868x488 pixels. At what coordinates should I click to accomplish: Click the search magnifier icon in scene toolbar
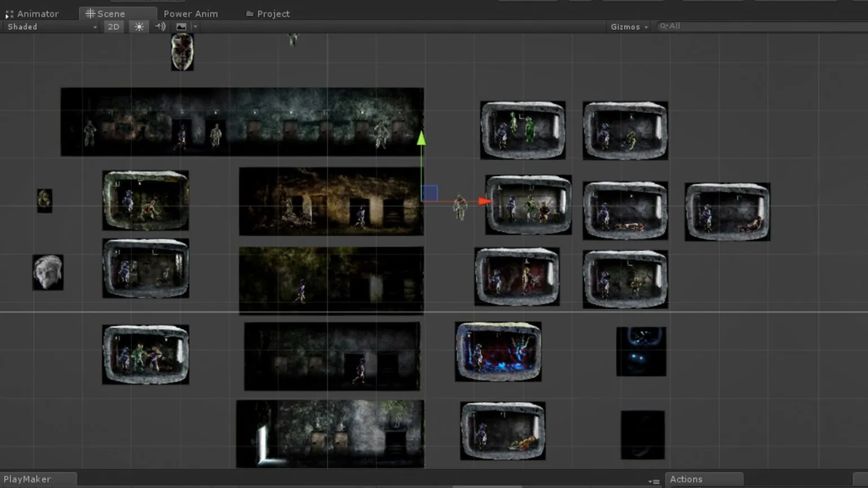(x=663, y=26)
